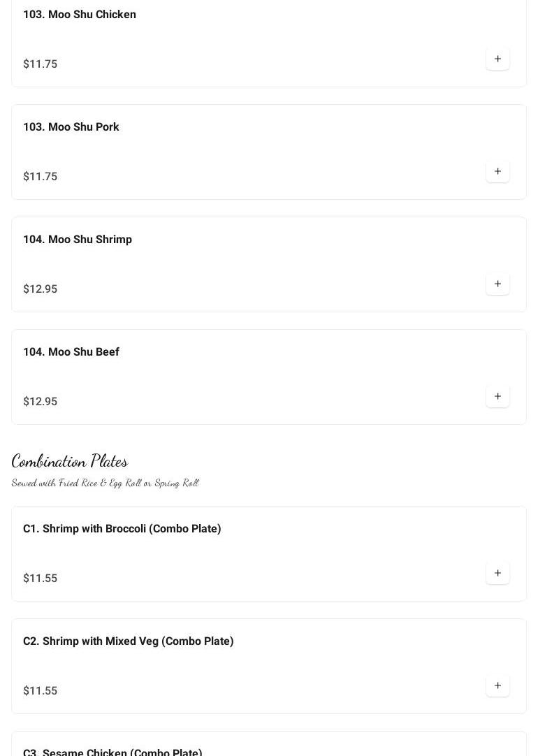The width and height of the screenshot is (538, 756).
Task: Click plus icon for Moo Shu Pork
Action: (x=497, y=171)
